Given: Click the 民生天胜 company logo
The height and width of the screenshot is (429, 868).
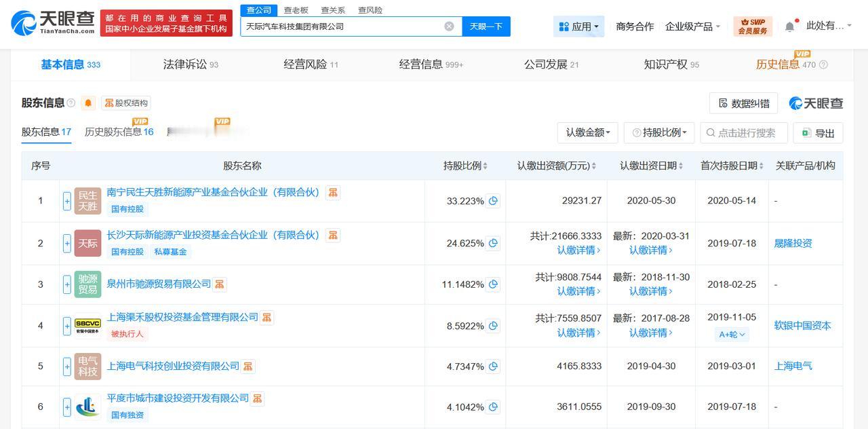Looking at the screenshot, I should (x=88, y=201).
